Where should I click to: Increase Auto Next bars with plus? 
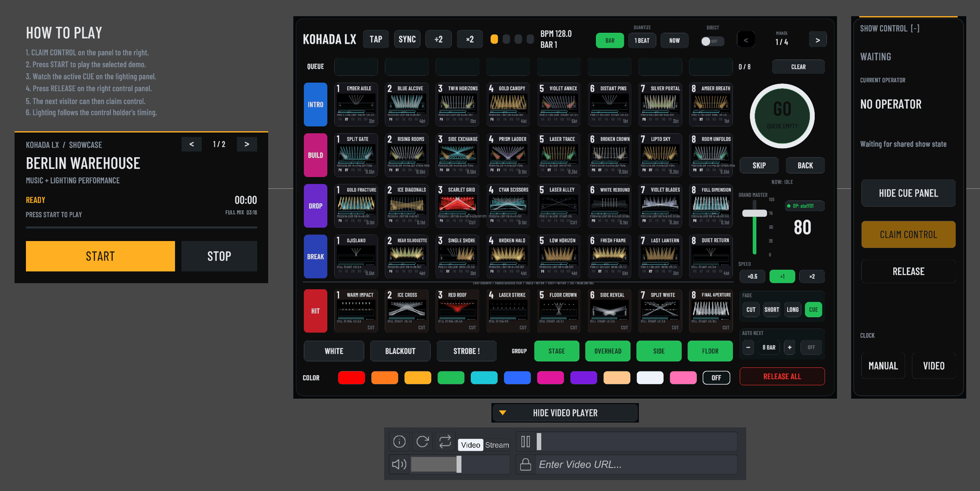pyautogui.click(x=789, y=347)
